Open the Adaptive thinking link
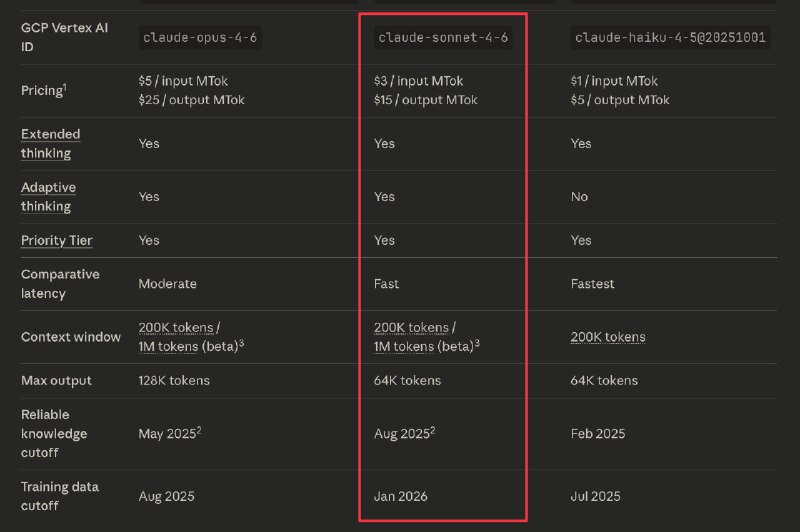The height and width of the screenshot is (532, 800). coord(48,196)
